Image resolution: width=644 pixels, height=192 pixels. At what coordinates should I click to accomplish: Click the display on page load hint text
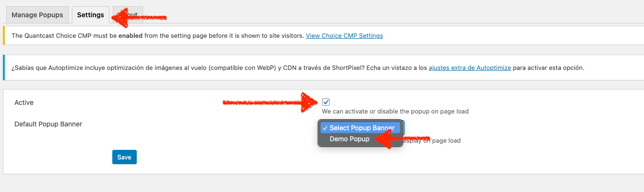pyautogui.click(x=431, y=140)
